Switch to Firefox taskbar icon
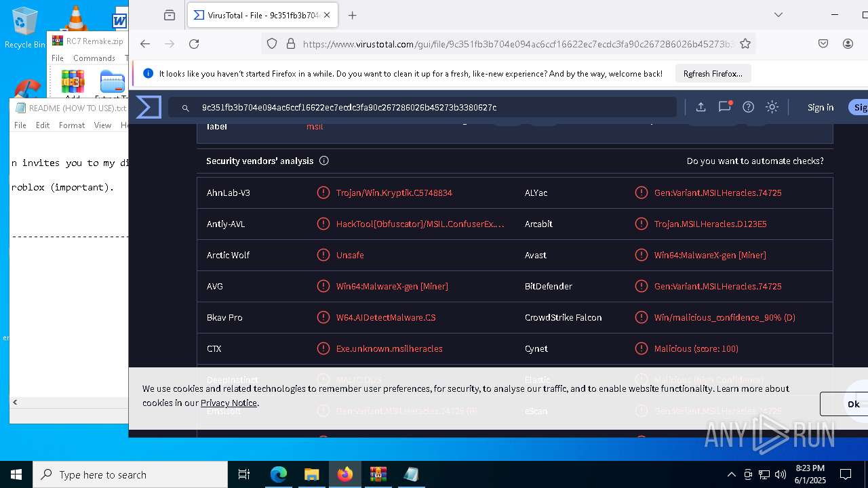This screenshot has width=868, height=488. pos(344,474)
